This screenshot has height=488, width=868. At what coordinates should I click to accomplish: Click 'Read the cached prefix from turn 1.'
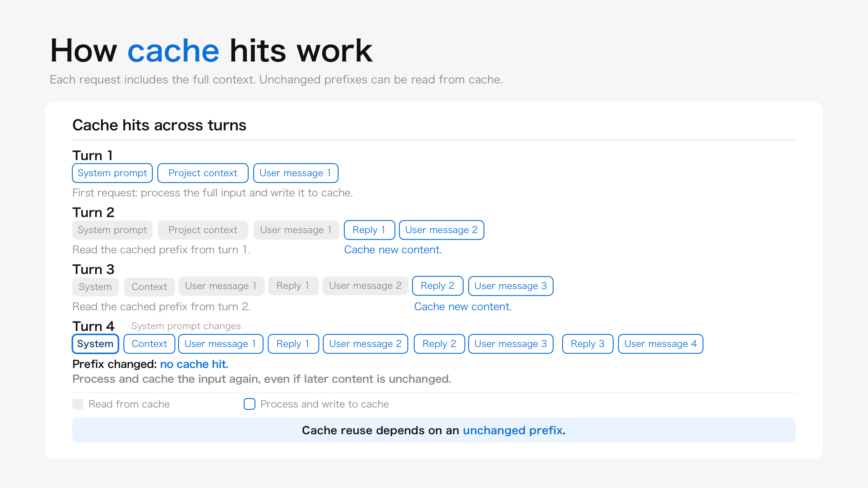point(162,249)
